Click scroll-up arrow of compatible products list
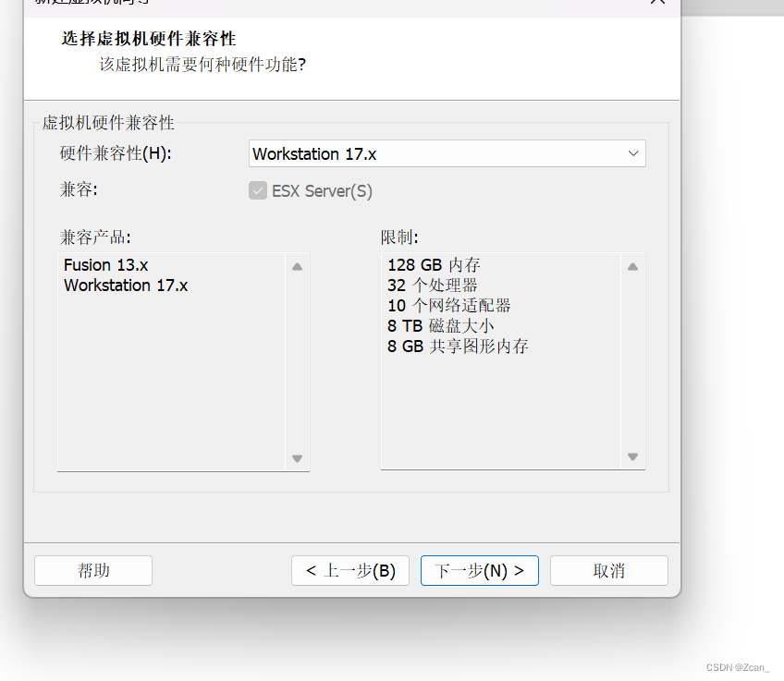 (x=297, y=267)
